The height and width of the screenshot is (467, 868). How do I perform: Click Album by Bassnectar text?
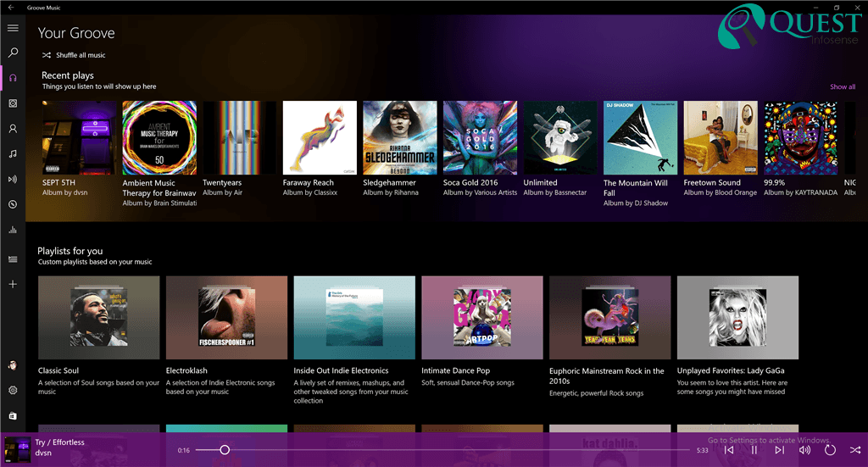[554, 192]
